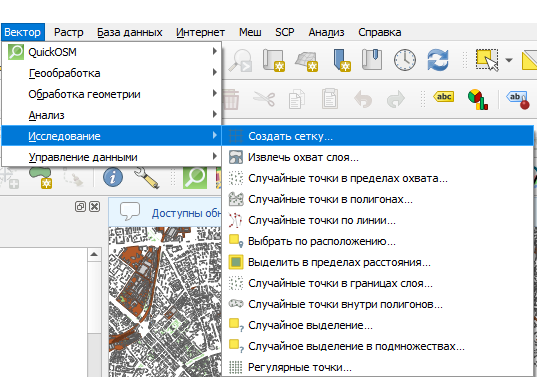
Task: Click the QuickOSM magnifier icon in menu
Action: tap(16, 52)
